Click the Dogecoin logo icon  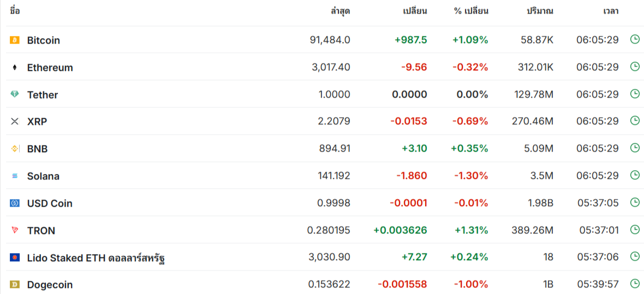pyautogui.click(x=15, y=284)
